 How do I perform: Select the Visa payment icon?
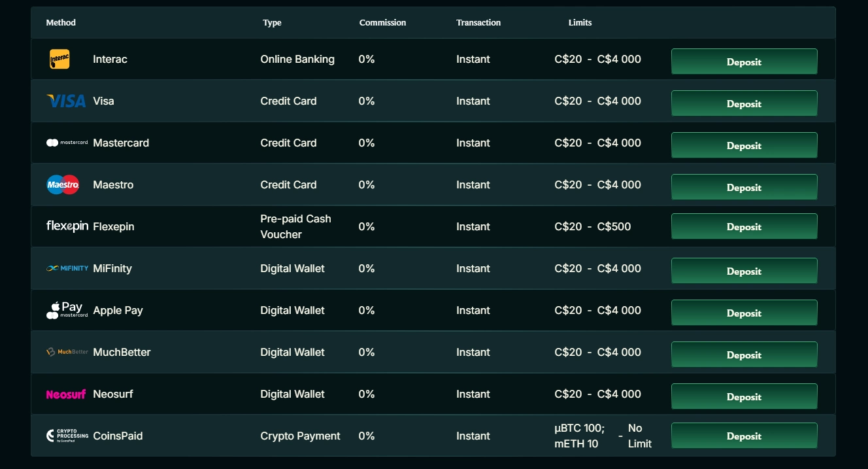[x=65, y=101]
